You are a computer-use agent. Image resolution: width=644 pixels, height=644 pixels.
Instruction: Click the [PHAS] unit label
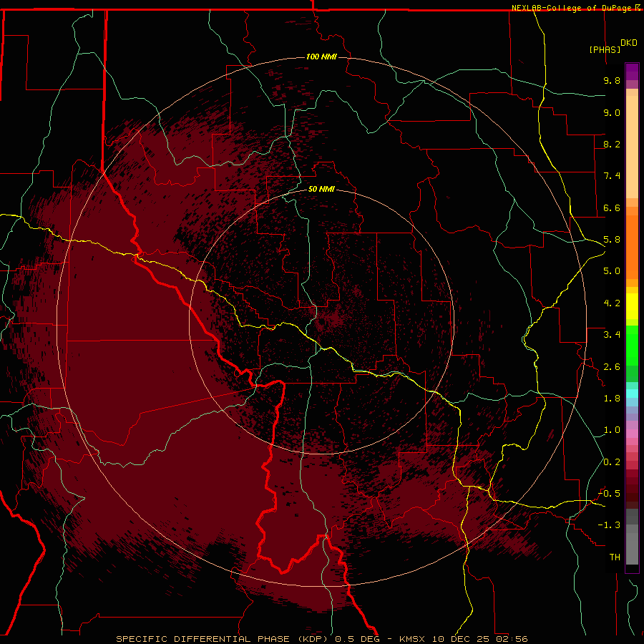coord(605,49)
